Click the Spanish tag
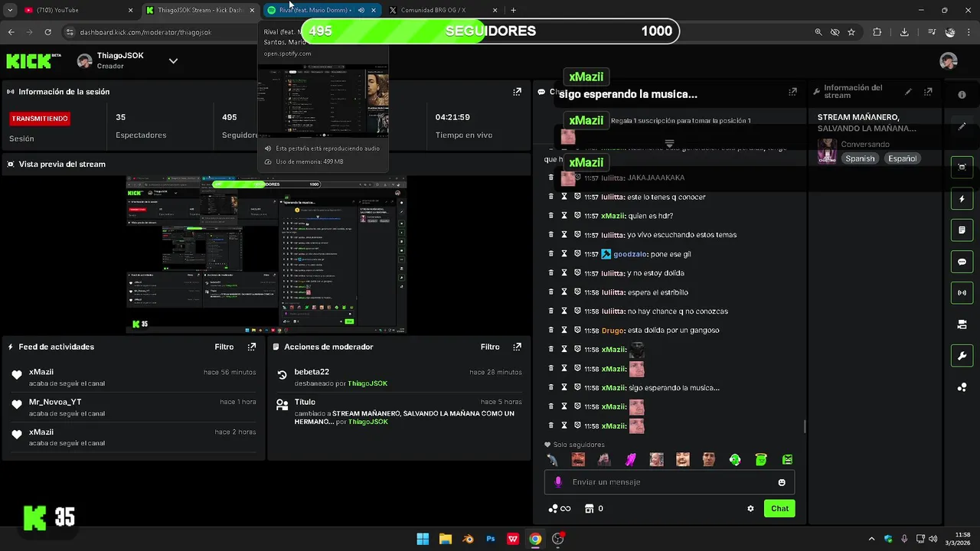Screen dimensions: 980x551 [860, 158]
